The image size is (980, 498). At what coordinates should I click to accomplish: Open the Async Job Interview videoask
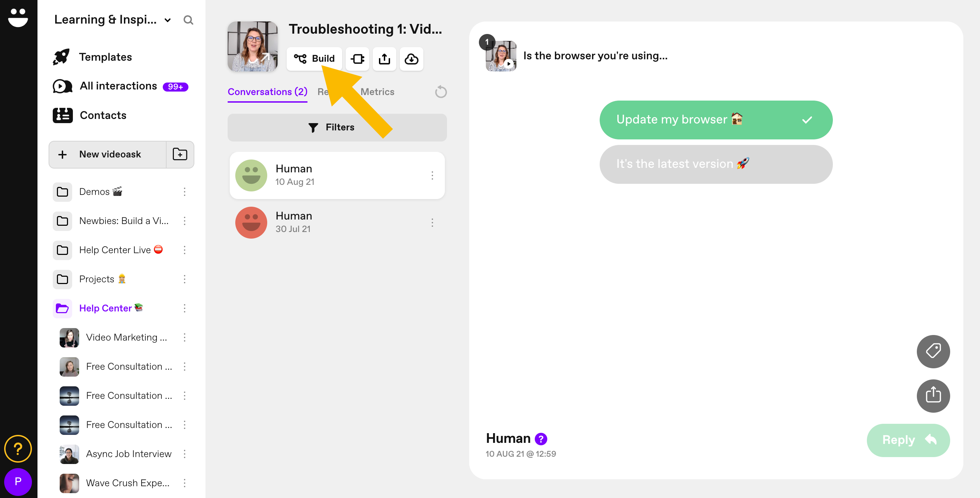[129, 454]
